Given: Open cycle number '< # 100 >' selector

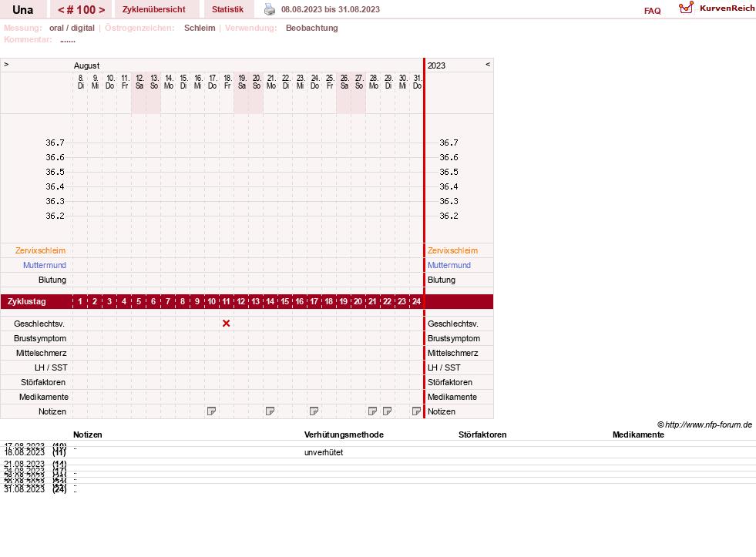Looking at the screenshot, I should click(81, 10).
